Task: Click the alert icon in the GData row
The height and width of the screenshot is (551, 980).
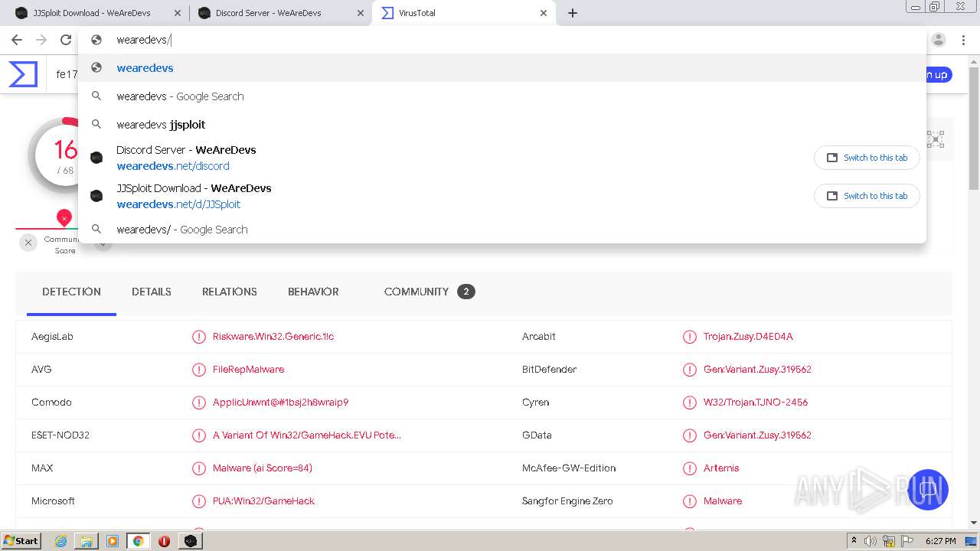Action: [x=690, y=435]
